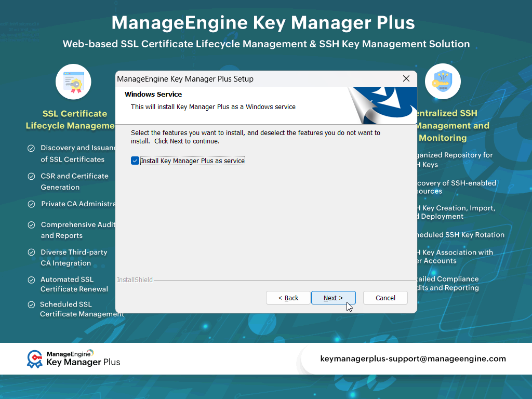Screen dimensions: 532x399
Task: Click checkmark icon beside Diverse Third-party CA Integration
Action: click(x=31, y=252)
